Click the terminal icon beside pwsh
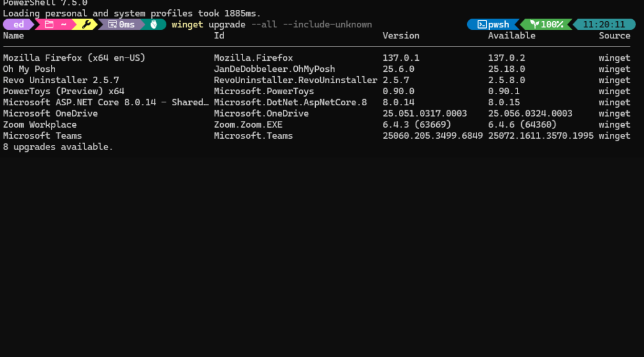 tap(482, 25)
